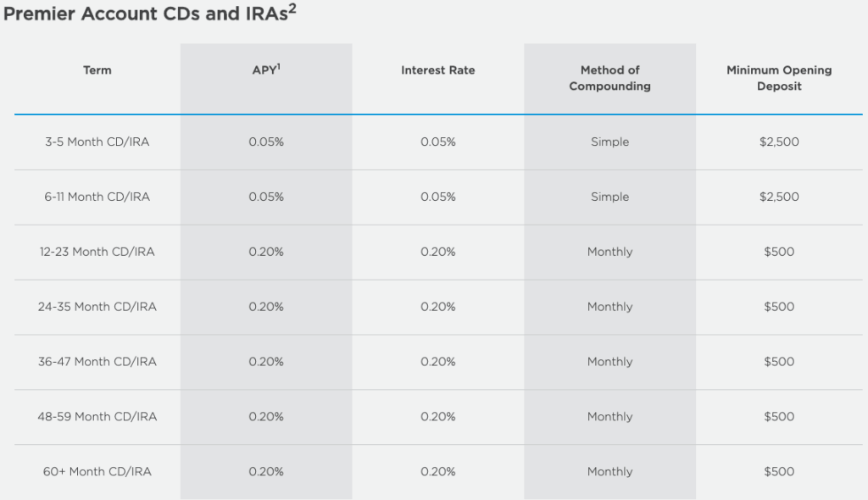This screenshot has height=500, width=868.
Task: Click the Interest Rate column header
Action: 438,70
